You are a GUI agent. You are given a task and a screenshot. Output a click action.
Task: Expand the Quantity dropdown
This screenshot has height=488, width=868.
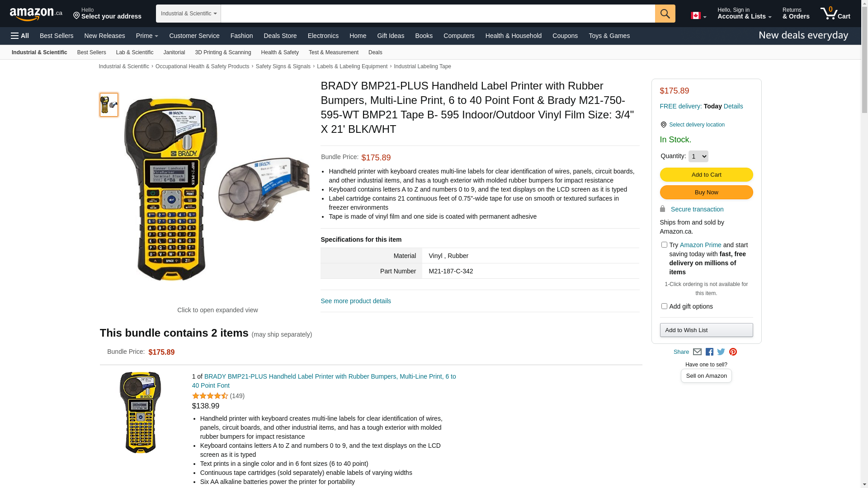point(698,156)
